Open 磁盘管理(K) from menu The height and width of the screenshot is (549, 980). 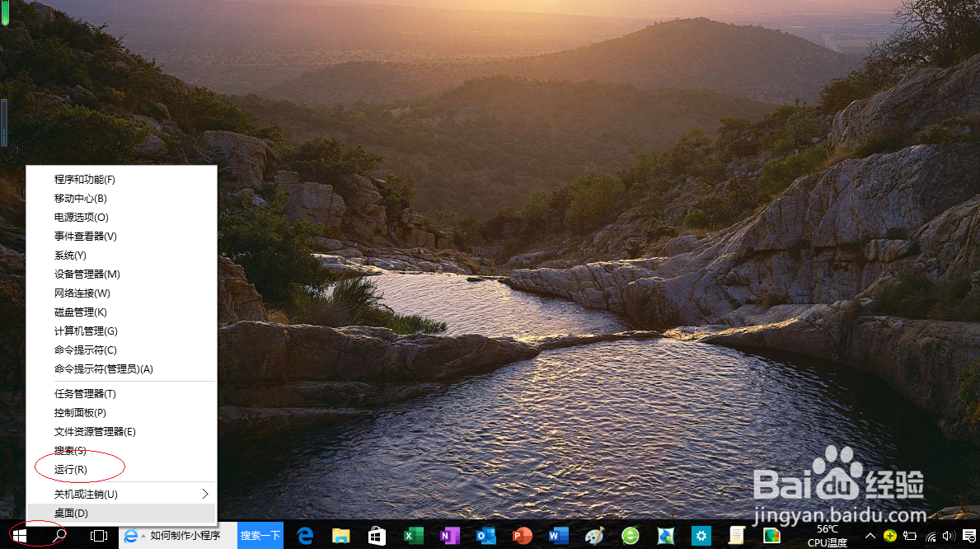122,312
